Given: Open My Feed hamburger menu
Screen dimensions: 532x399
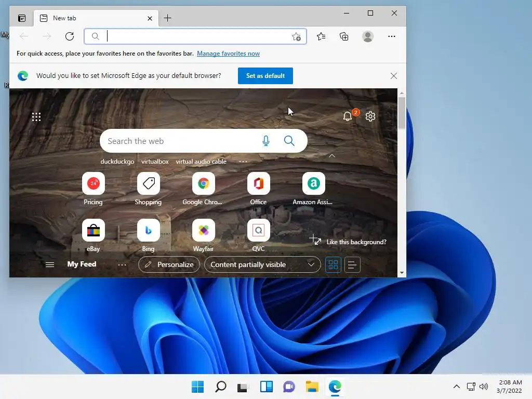Looking at the screenshot, I should (50, 264).
